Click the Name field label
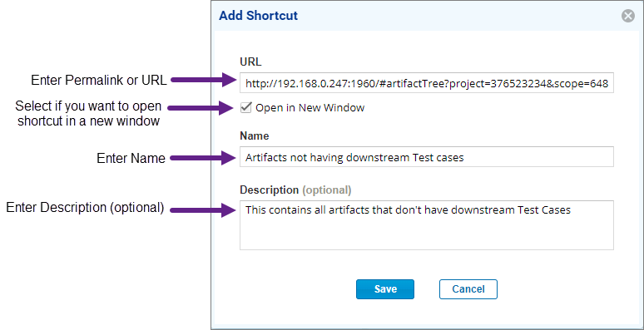This screenshot has height=330, width=644. coord(255,135)
